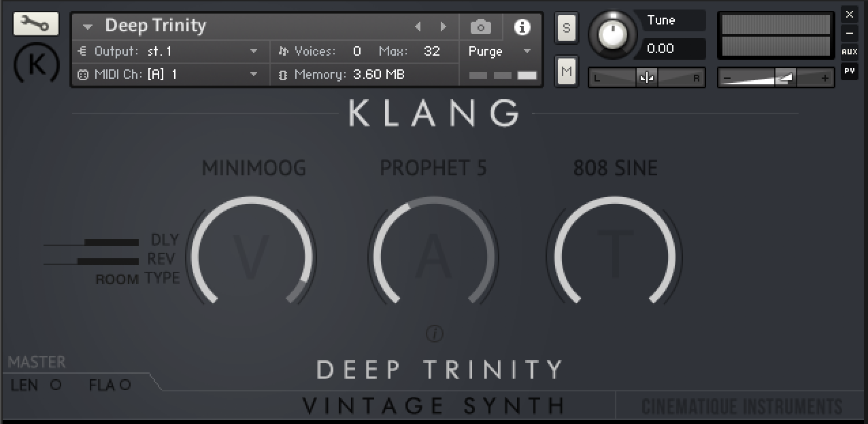868x424 pixels.
Task: Load previous preset with the left arrow
Action: click(418, 27)
